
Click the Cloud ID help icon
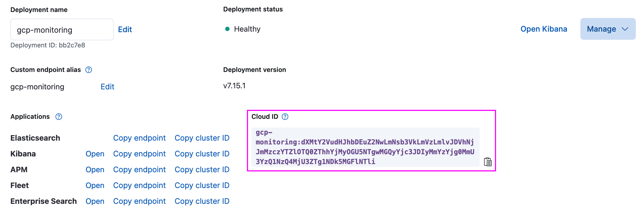pos(285,117)
